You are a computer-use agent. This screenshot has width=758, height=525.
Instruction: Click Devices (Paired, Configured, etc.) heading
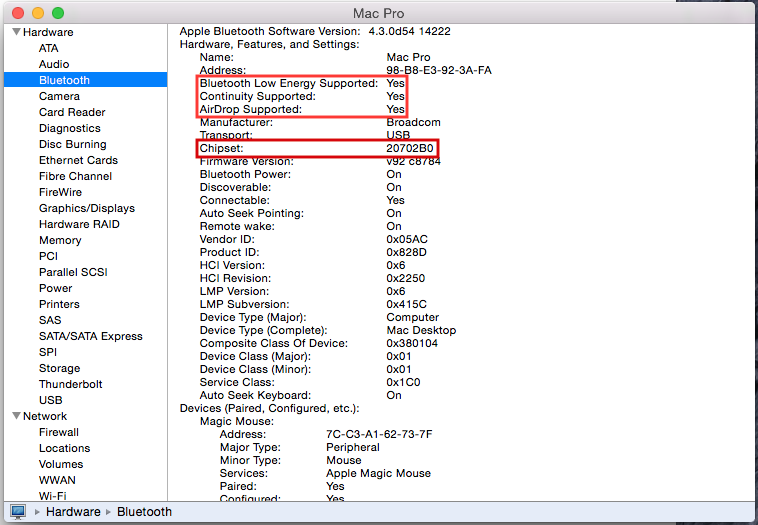coord(269,408)
